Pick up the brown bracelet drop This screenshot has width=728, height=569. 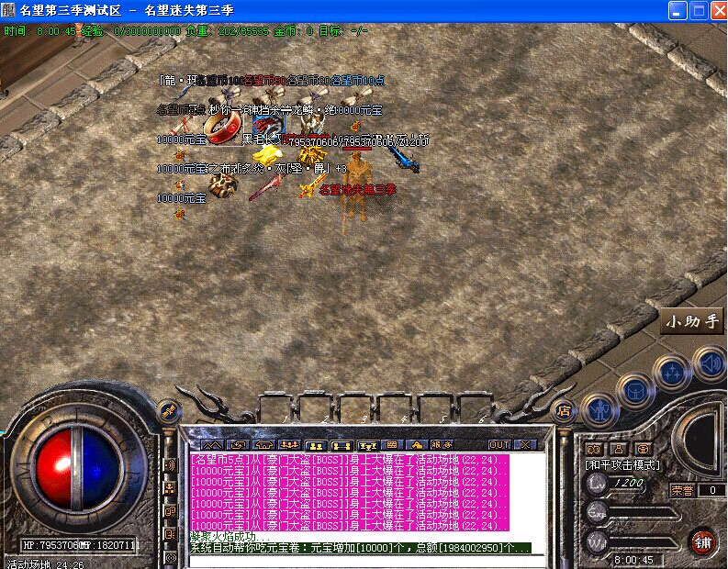[222, 185]
